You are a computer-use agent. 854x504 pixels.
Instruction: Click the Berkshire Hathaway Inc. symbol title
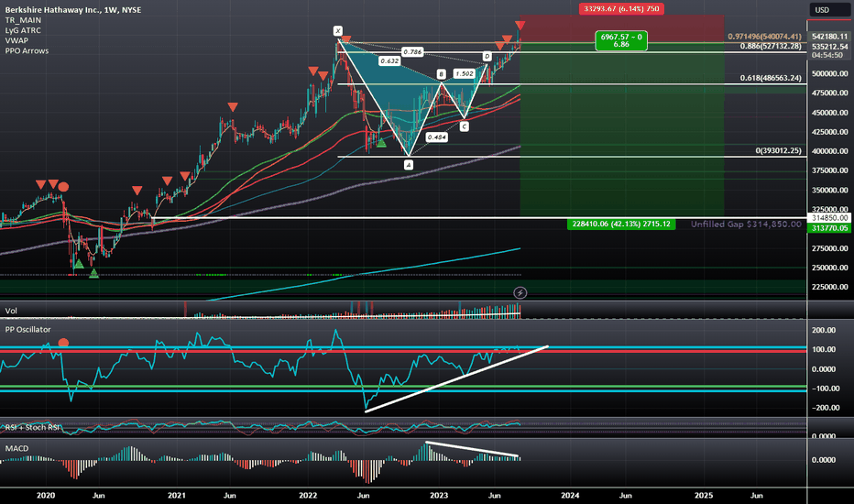[x=73, y=10]
